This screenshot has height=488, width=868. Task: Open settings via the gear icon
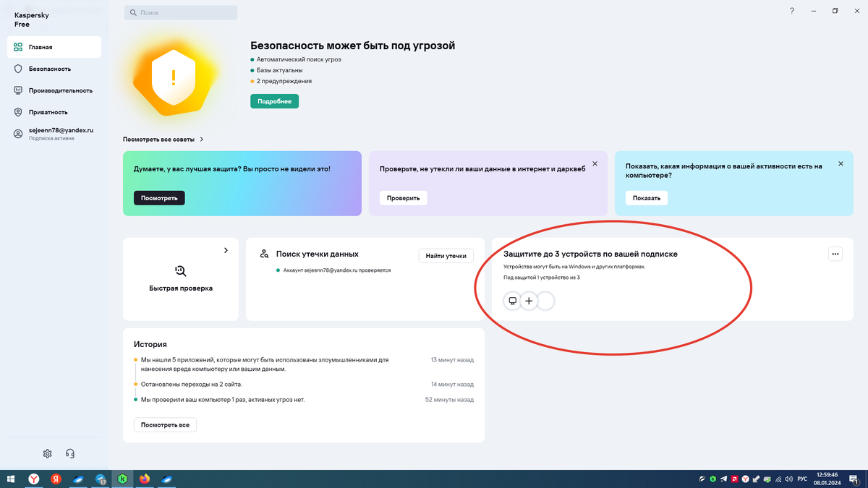47,453
